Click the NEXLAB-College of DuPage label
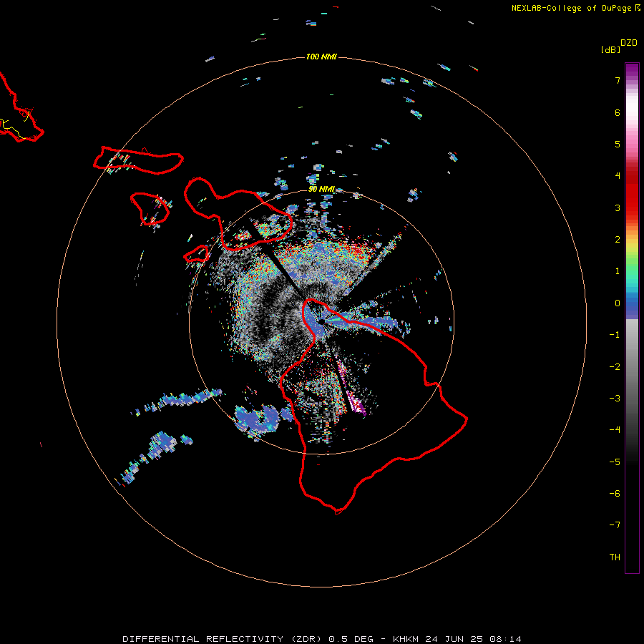The image size is (644, 644). (576, 8)
